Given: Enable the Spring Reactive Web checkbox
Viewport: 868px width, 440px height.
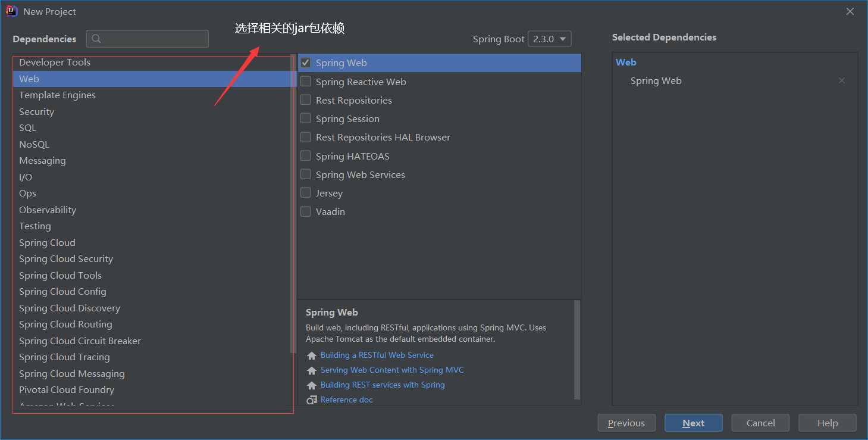Looking at the screenshot, I should click(x=306, y=81).
